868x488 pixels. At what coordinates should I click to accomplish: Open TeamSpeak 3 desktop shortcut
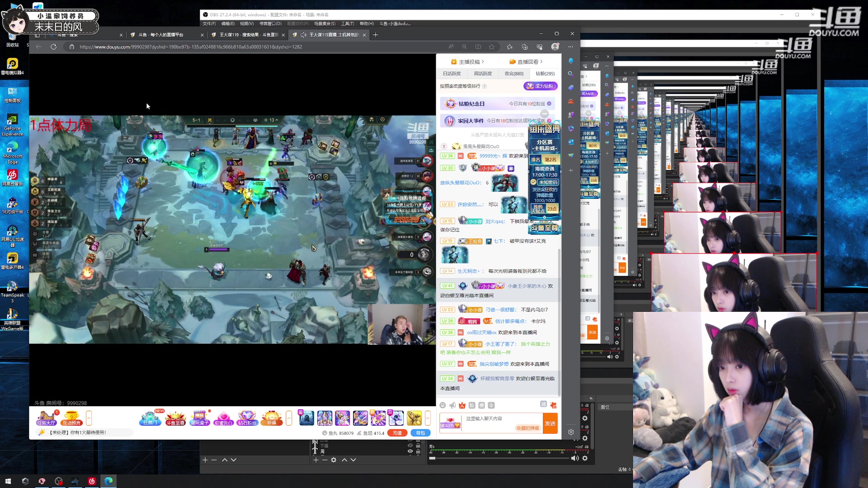pos(12,292)
